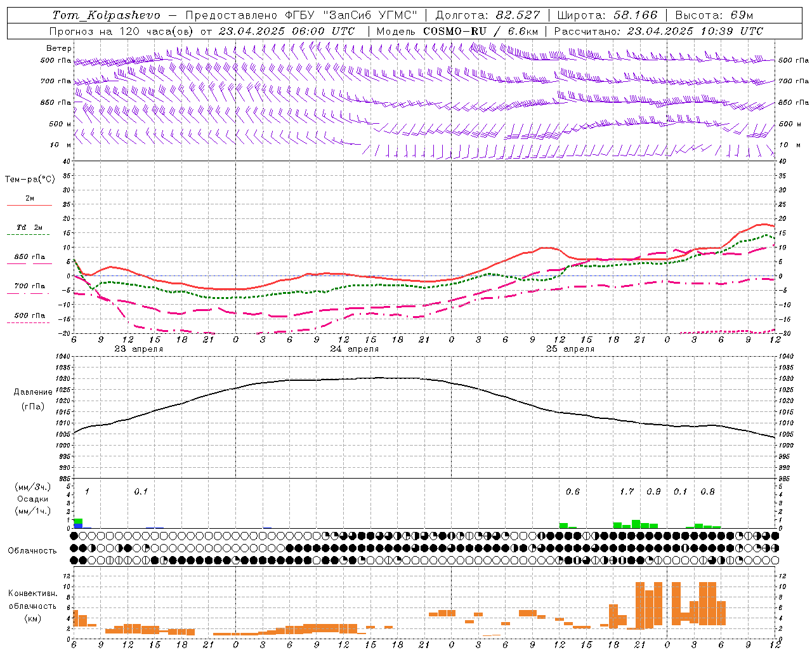
Task: Click the (мм/3ч.) precipitation unit label
Action: (x=33, y=487)
